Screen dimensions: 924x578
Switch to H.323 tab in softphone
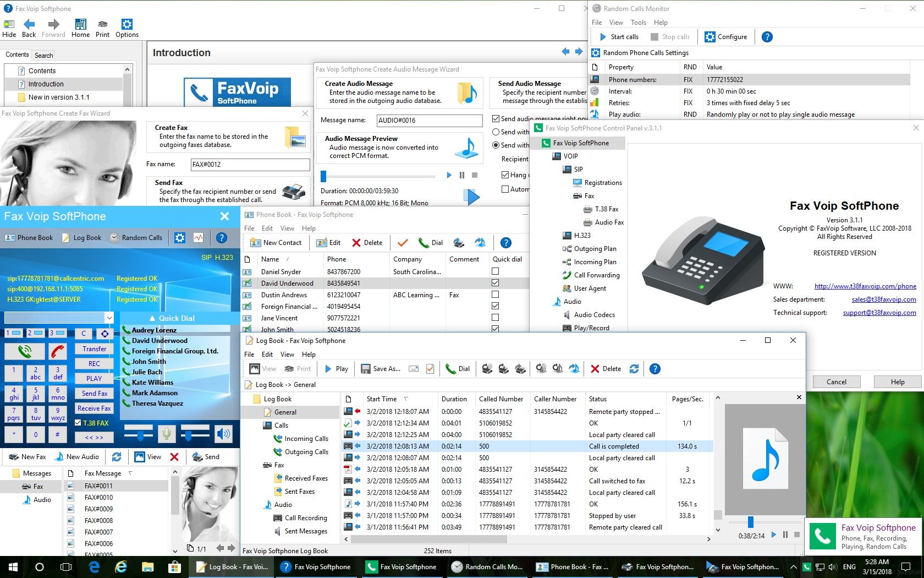tap(224, 257)
